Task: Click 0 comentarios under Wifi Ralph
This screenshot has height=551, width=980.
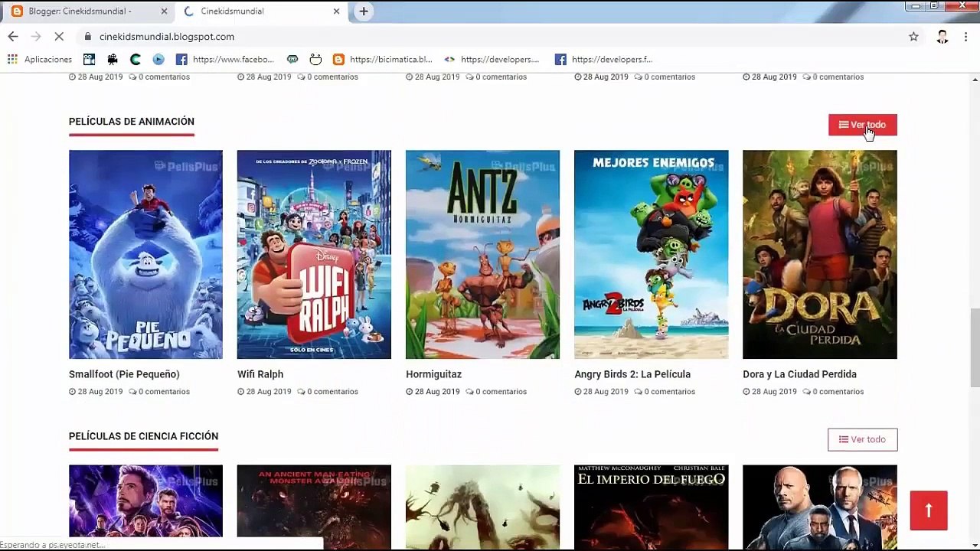Action: point(328,391)
